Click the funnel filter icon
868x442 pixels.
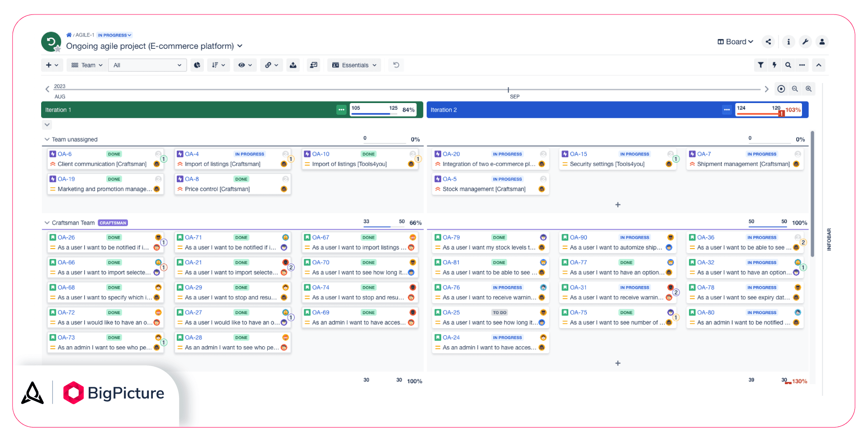(761, 65)
